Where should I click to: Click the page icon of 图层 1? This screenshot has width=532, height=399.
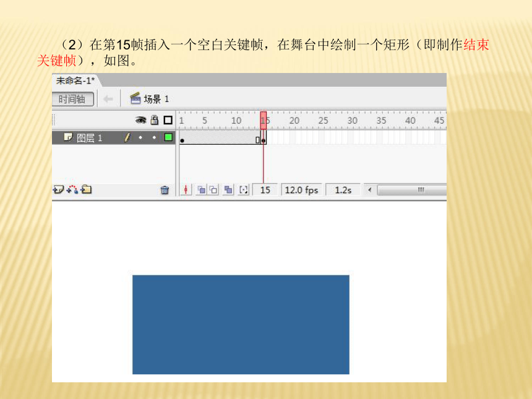(68, 137)
